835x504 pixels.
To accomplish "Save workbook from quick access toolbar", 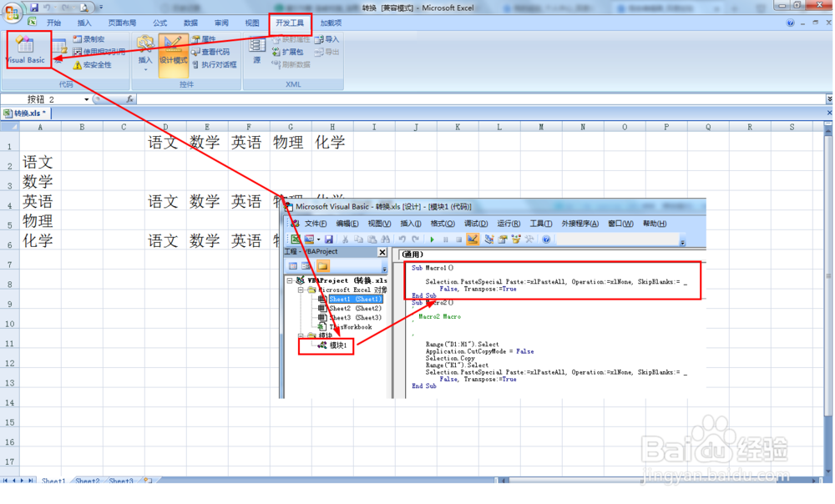I will [34, 8].
